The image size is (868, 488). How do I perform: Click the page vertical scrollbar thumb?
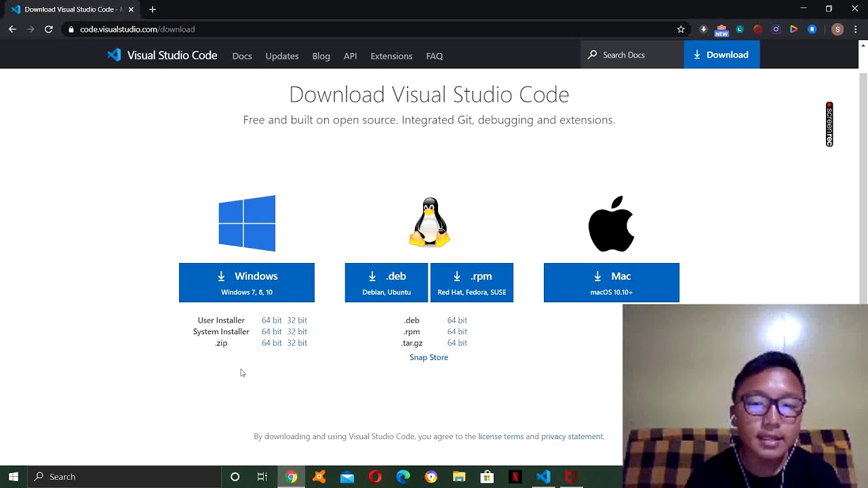coord(863,188)
